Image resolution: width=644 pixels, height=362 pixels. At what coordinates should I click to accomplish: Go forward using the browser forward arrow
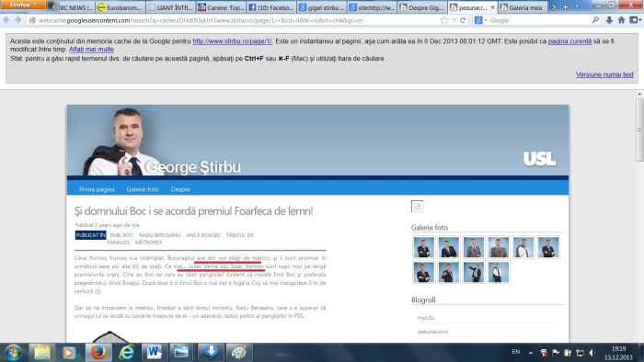click(x=17, y=20)
